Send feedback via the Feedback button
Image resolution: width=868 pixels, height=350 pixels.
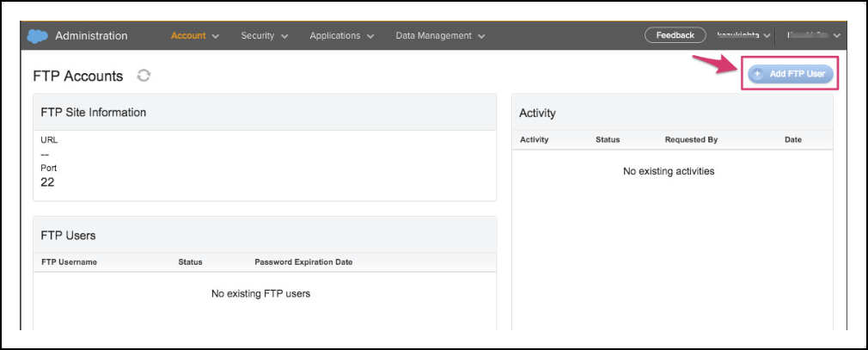(x=675, y=35)
